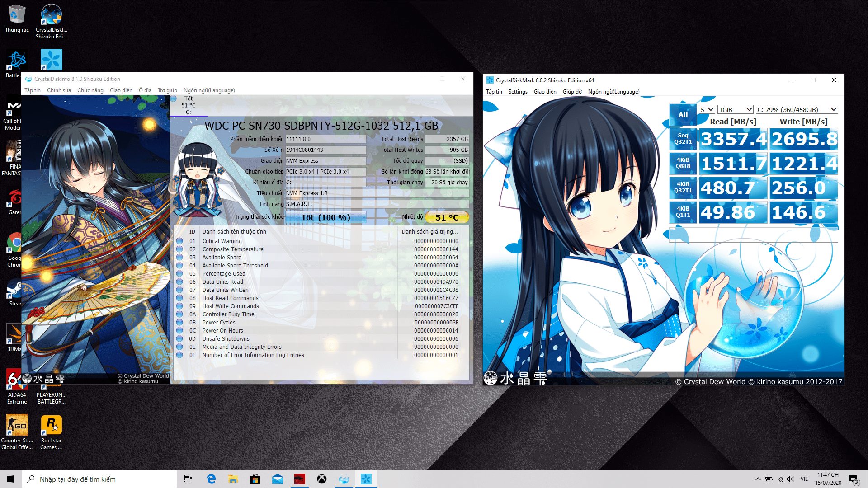
Task: Switch to CrystalDiskInfo taskbar button
Action: coord(344,479)
